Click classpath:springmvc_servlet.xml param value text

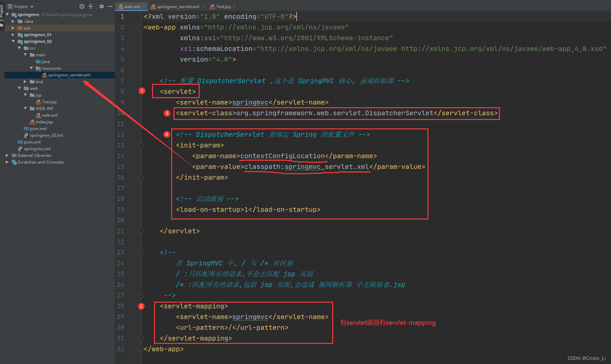point(307,167)
